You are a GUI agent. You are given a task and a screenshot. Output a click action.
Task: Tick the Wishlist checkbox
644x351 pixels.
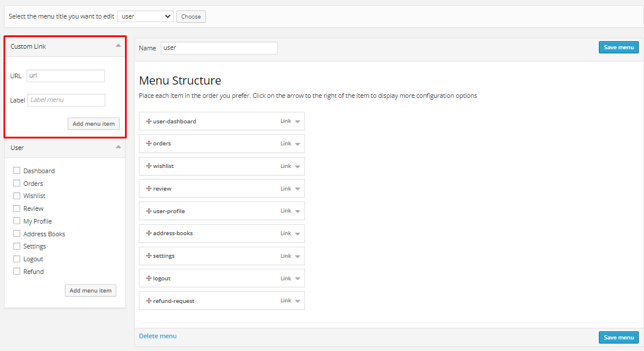(x=17, y=196)
